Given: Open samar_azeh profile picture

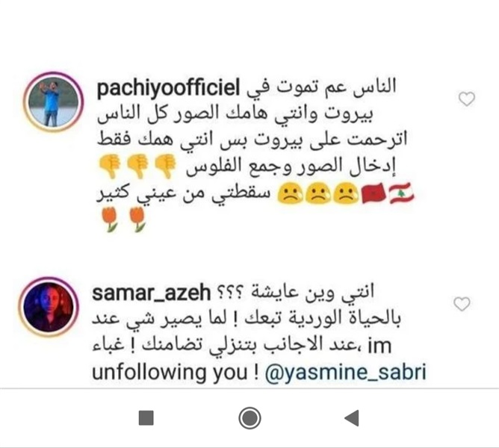Looking at the screenshot, I should coord(49,307).
